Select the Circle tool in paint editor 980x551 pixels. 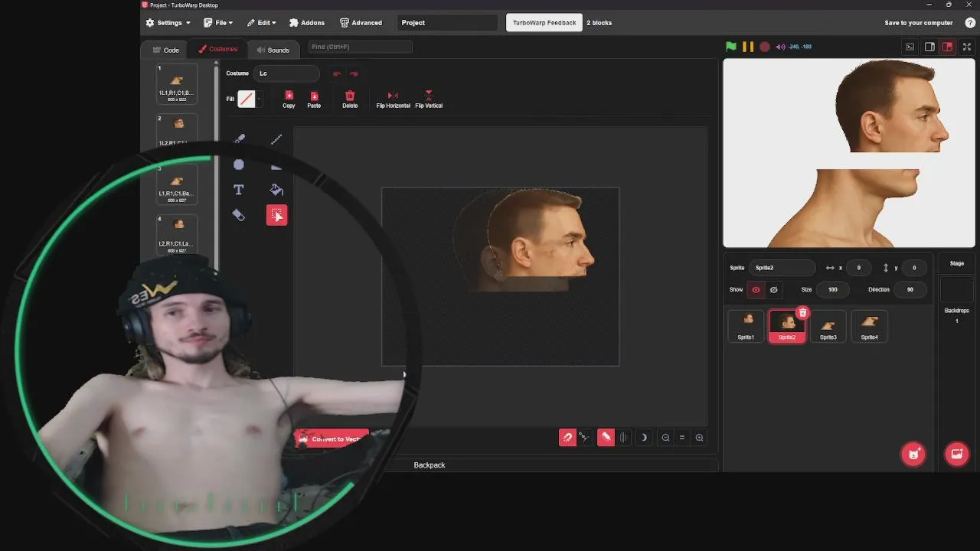click(239, 165)
